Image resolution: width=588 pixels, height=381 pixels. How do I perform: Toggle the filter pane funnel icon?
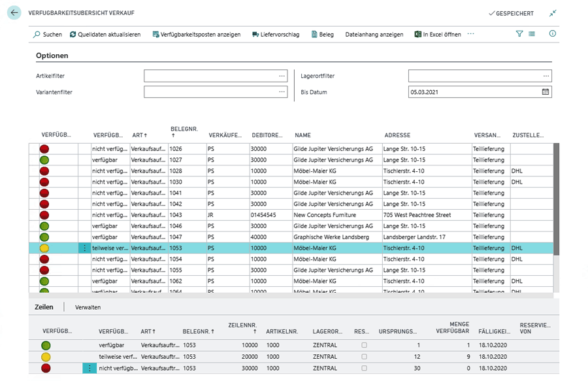point(519,34)
